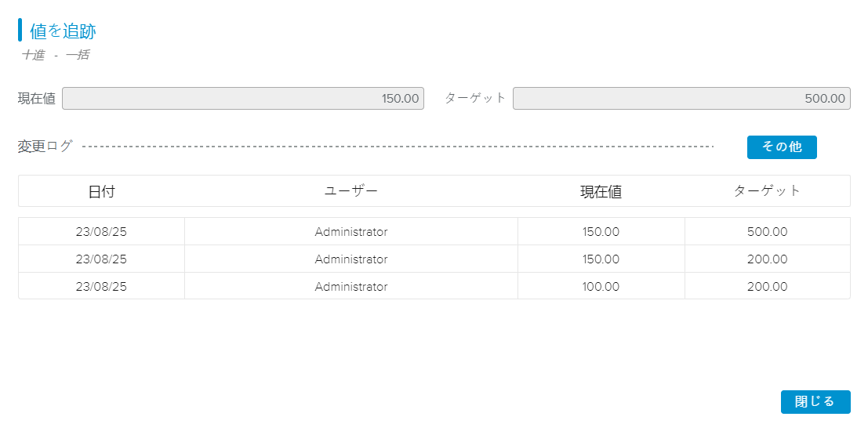This screenshot has height=442, width=868.
Task: Select the ユーザー column header
Action: point(350,191)
